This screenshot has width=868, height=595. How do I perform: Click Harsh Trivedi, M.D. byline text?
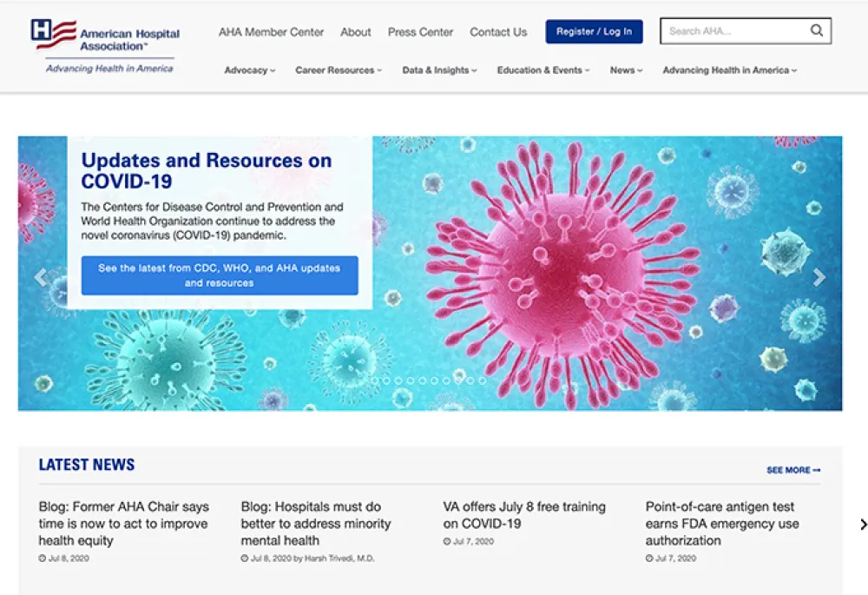tap(339, 559)
